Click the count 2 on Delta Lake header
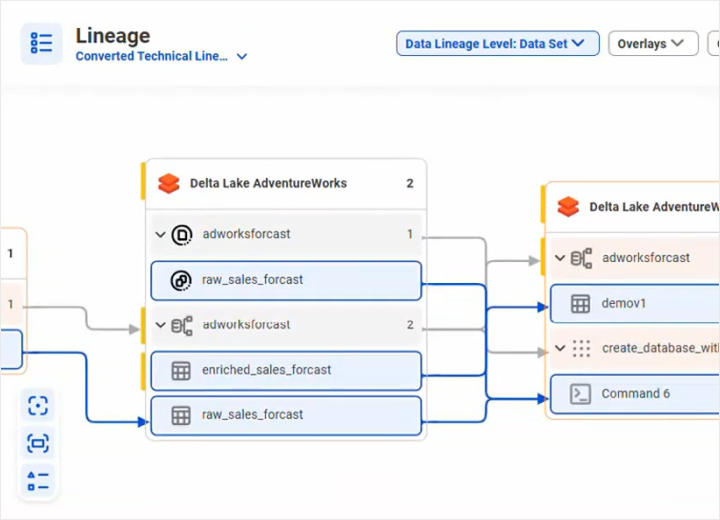 [x=410, y=184]
